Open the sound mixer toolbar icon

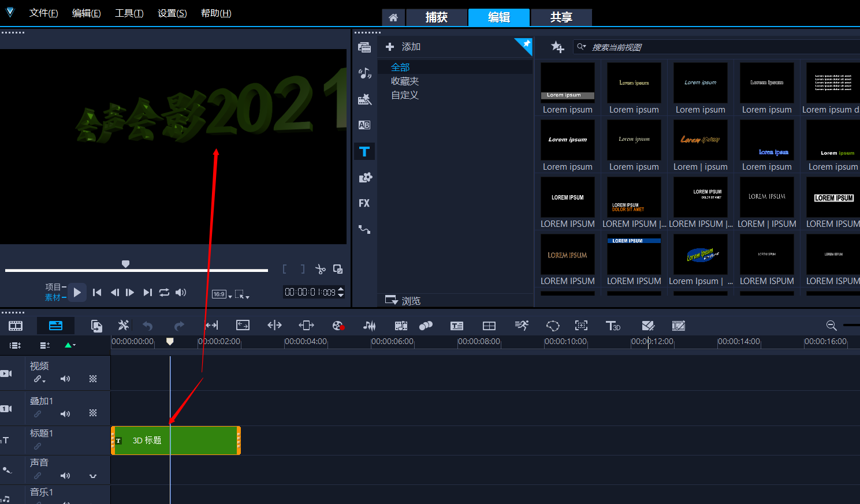(x=369, y=326)
